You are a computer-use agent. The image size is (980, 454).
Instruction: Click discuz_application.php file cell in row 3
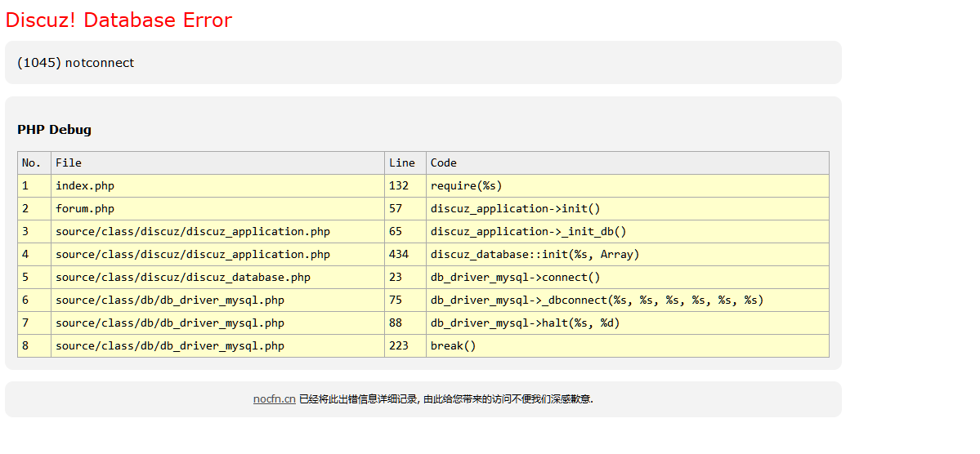pos(217,232)
